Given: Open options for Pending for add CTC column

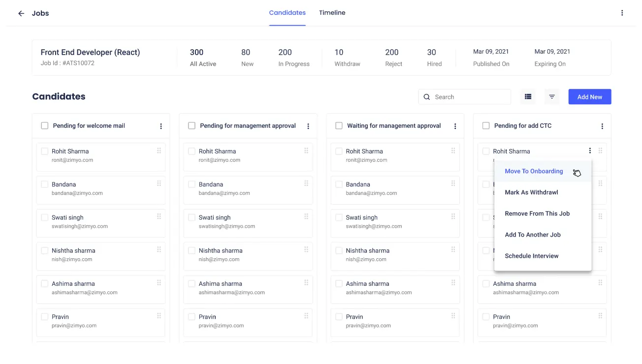Looking at the screenshot, I should pyautogui.click(x=602, y=126).
